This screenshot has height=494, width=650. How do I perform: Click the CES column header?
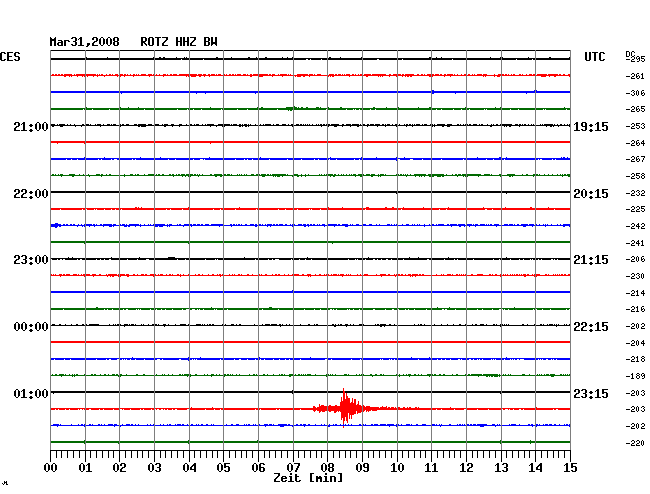pyautogui.click(x=10, y=57)
